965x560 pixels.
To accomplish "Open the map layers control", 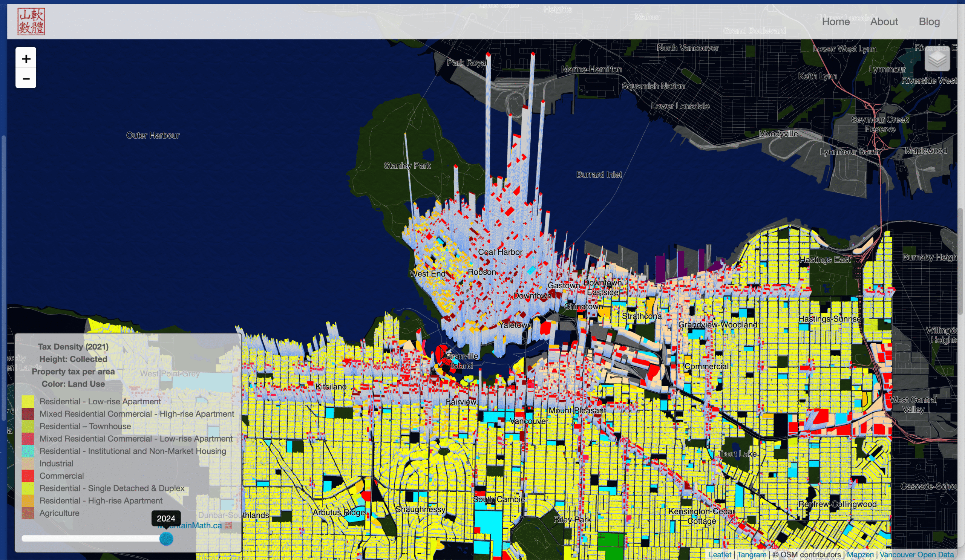I will 937,59.
